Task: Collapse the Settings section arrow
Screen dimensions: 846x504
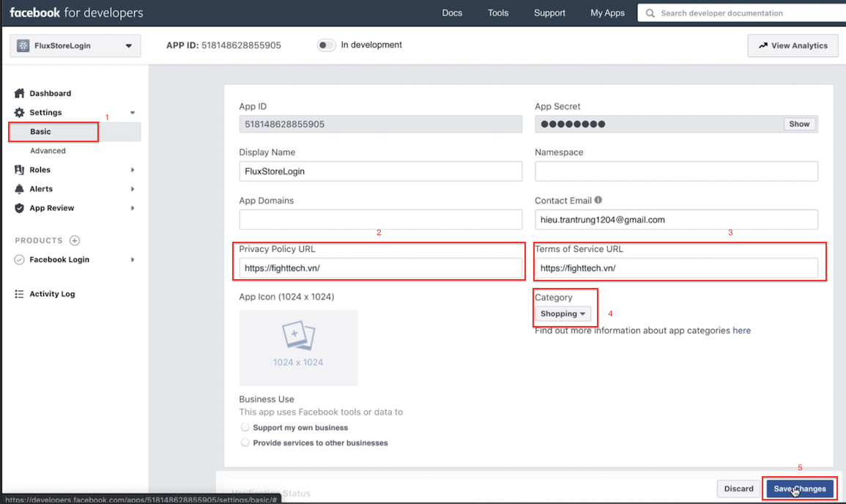Action: point(132,112)
